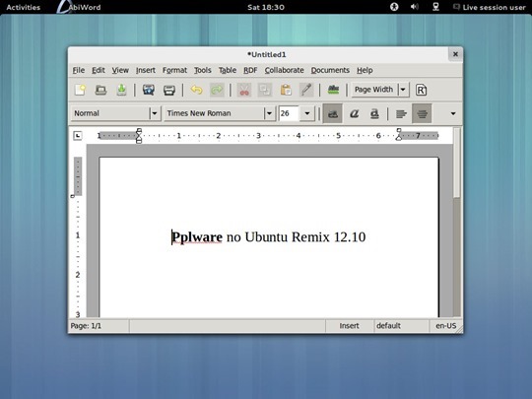
Task: Open the Live session user menu
Action: coord(490,7)
